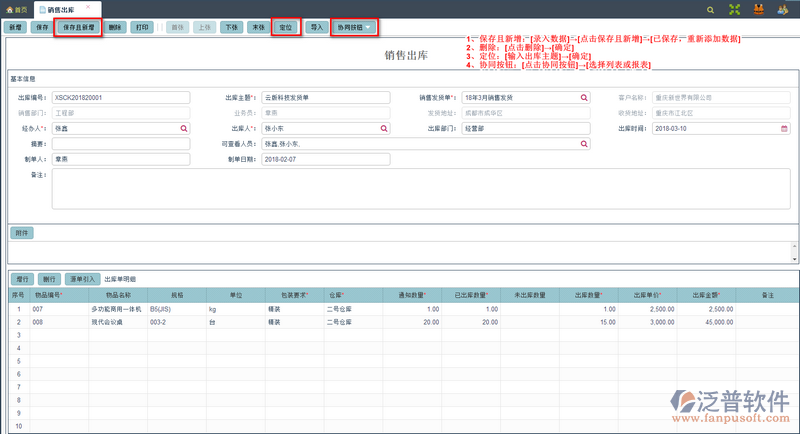Open the orange user avatar icon

pos(759,9)
